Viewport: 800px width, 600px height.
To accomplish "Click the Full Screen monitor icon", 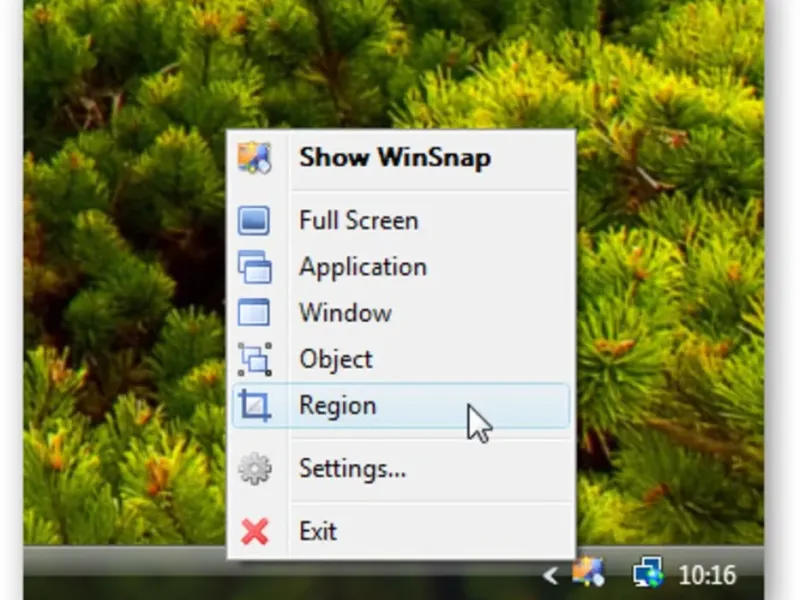I will (254, 220).
